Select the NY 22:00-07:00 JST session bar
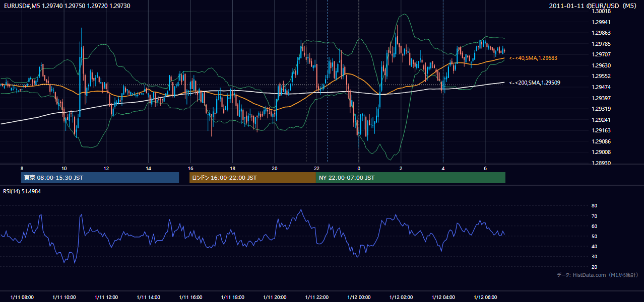Image resolution: width=644 pixels, height=302 pixels. click(x=411, y=178)
